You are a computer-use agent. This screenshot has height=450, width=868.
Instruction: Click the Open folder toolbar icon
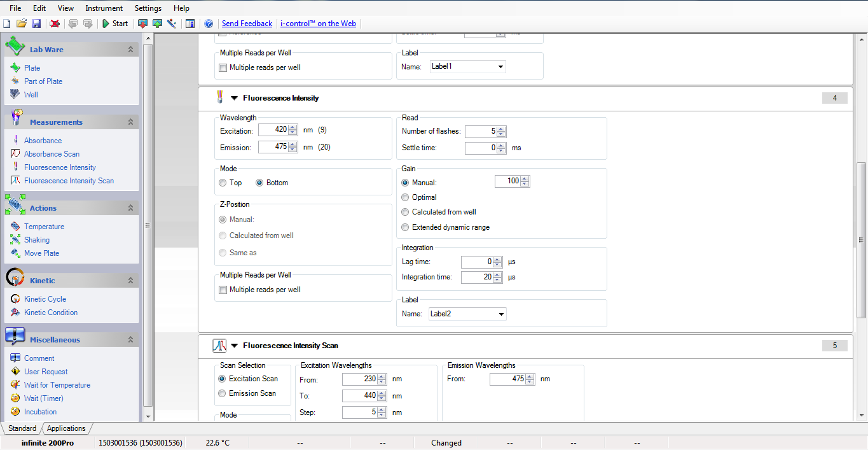point(22,24)
